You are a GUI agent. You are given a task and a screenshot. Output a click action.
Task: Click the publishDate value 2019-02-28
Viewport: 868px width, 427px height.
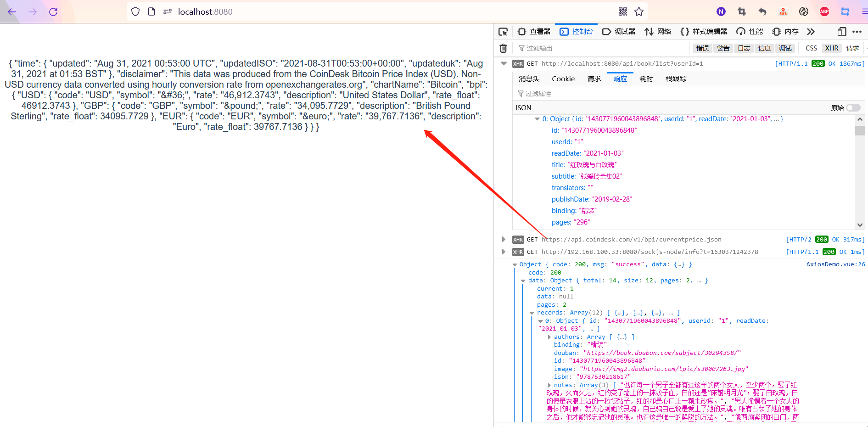[x=612, y=199]
